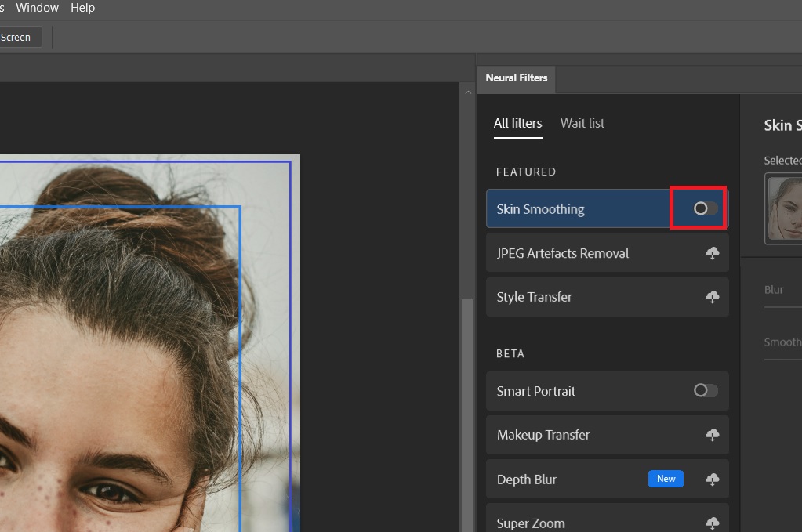Click the New badge on Depth Blur
This screenshot has width=802, height=532.
(x=666, y=479)
